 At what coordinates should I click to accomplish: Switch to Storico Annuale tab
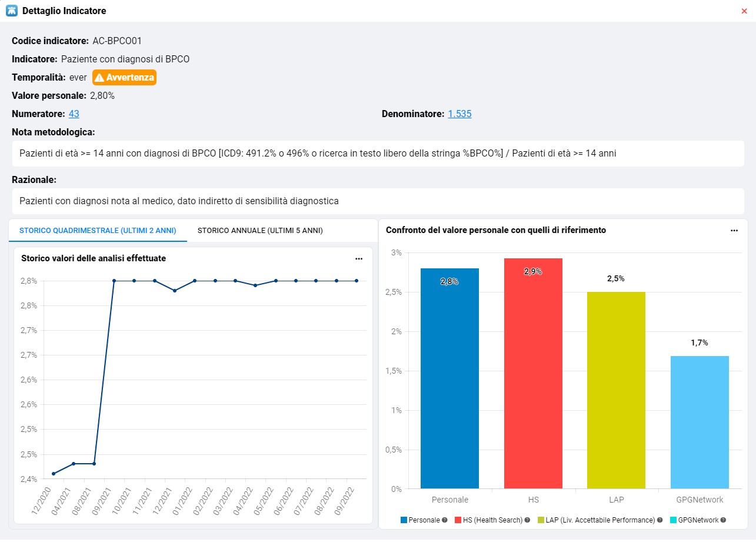click(x=260, y=231)
